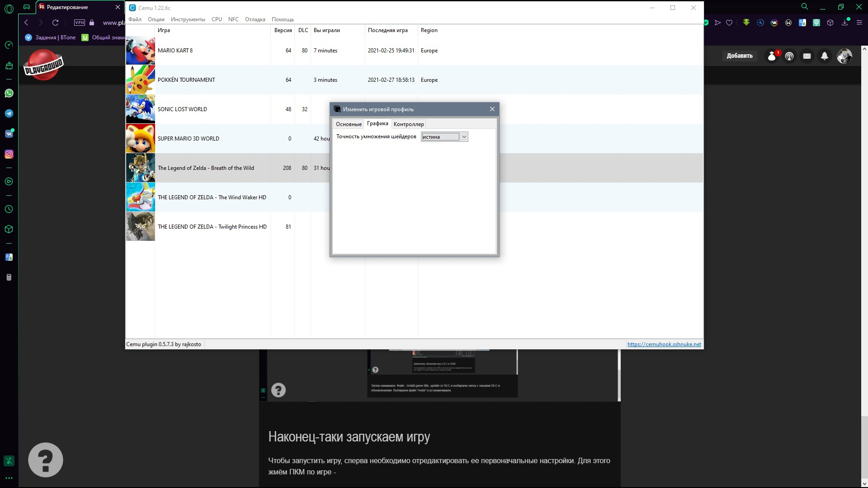Select SONIC LOST WORLD in list
Screen dimensions: 868x488
click(x=228, y=109)
